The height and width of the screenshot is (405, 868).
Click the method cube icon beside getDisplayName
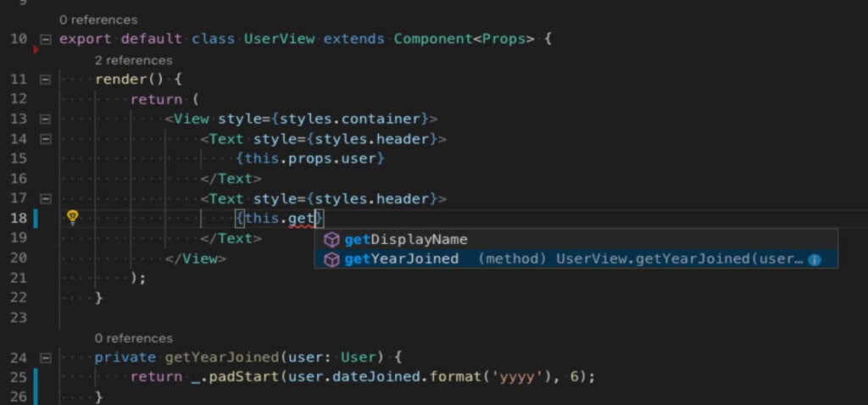pos(331,240)
